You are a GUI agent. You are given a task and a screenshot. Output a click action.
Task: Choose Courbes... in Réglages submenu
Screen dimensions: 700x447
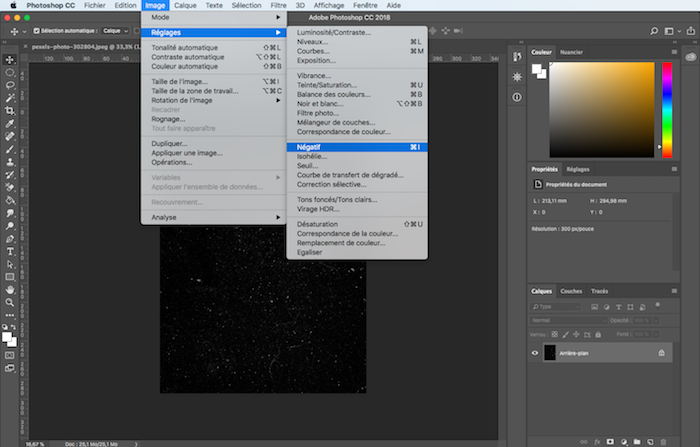click(357, 51)
